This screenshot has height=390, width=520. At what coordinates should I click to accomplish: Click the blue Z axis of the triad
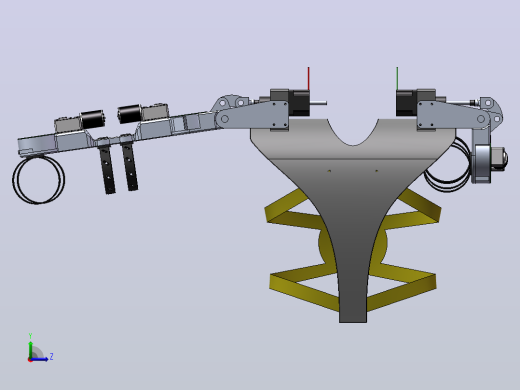point(40,359)
